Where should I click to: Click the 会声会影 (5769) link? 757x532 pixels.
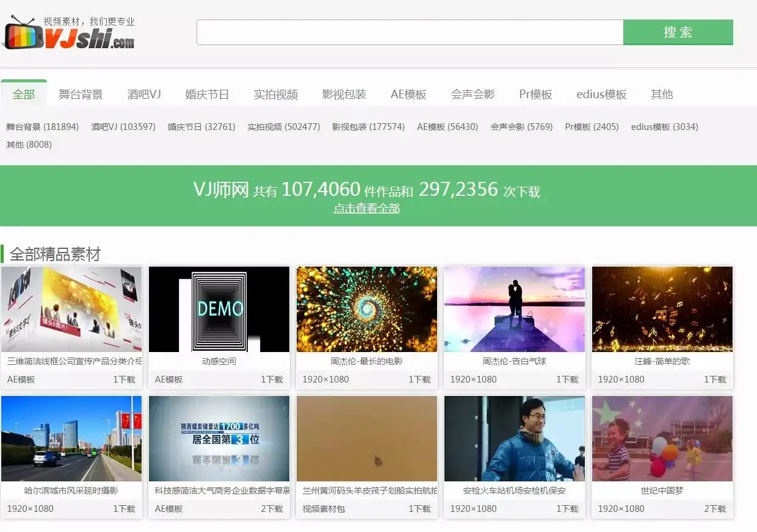pyautogui.click(x=522, y=127)
